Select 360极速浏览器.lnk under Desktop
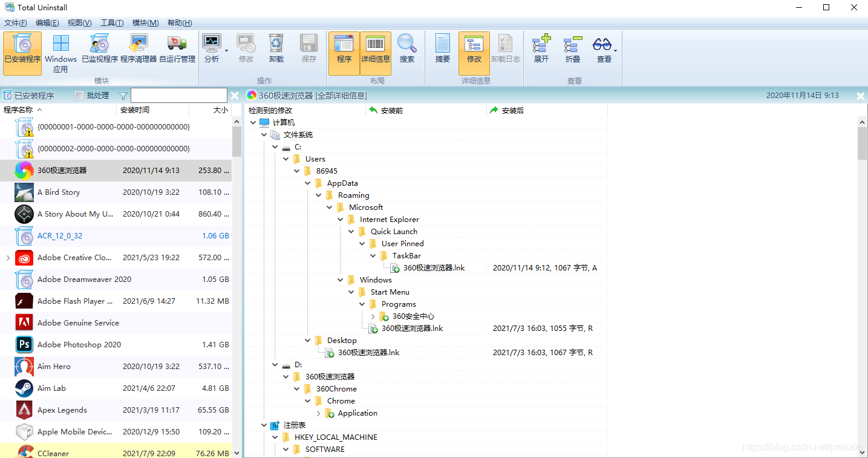The height and width of the screenshot is (458, 868). click(x=368, y=353)
